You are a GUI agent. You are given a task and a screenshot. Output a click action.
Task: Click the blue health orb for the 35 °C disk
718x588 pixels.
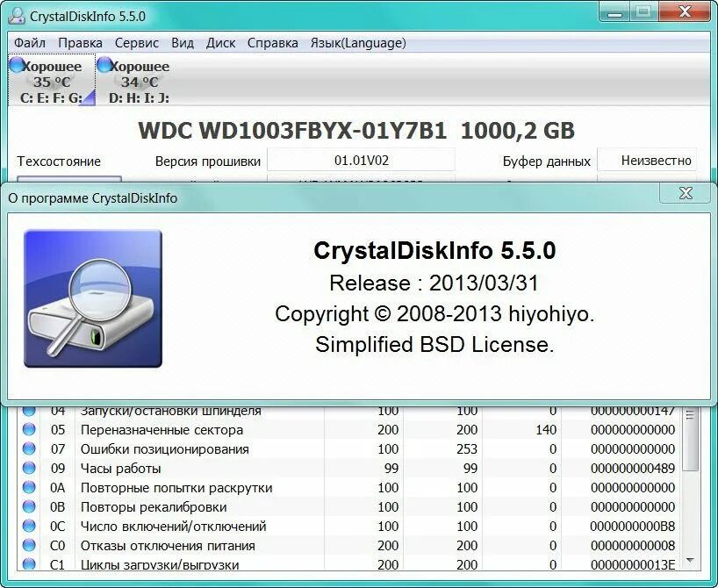[17, 65]
